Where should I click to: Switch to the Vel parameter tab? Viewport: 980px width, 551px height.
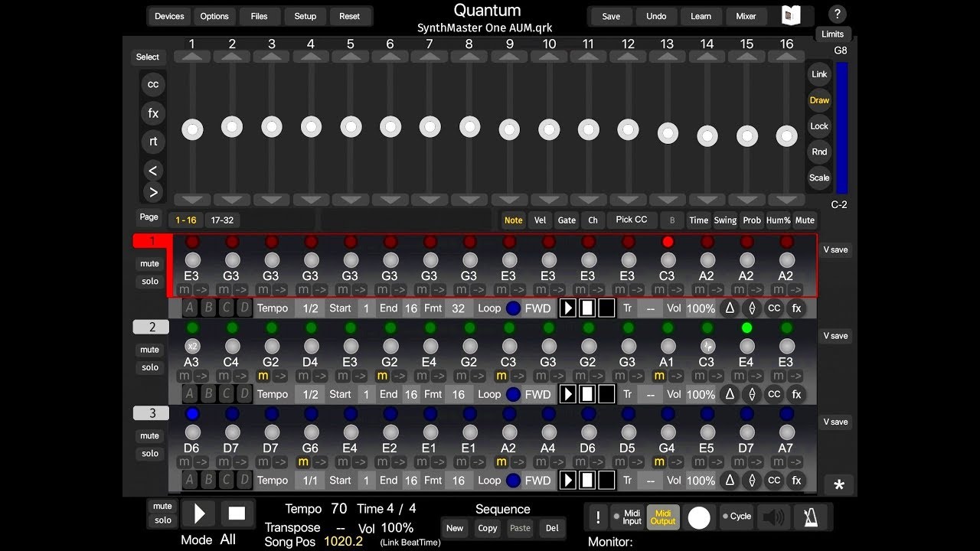point(541,220)
